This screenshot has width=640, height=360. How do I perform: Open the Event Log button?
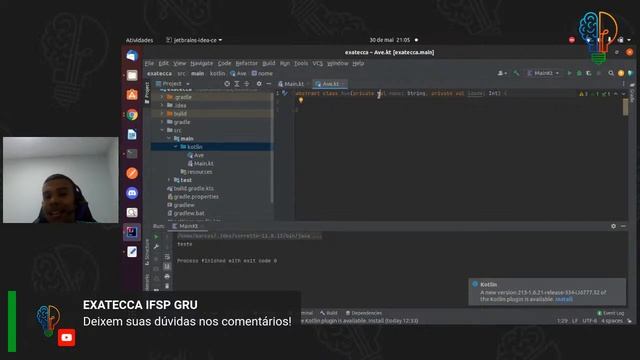(611, 313)
